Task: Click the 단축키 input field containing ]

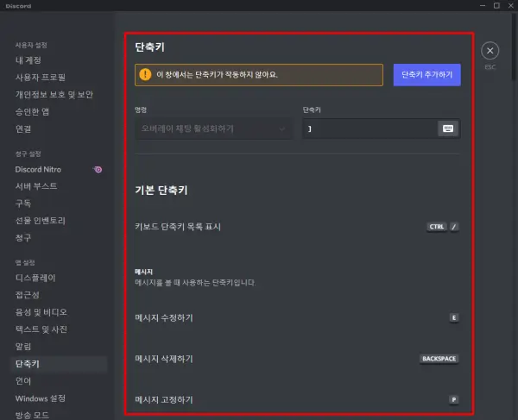Action: coord(382,129)
